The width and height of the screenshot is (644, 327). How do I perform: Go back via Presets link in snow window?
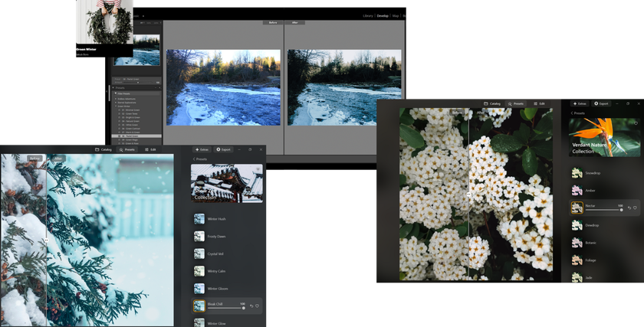pyautogui.click(x=200, y=159)
